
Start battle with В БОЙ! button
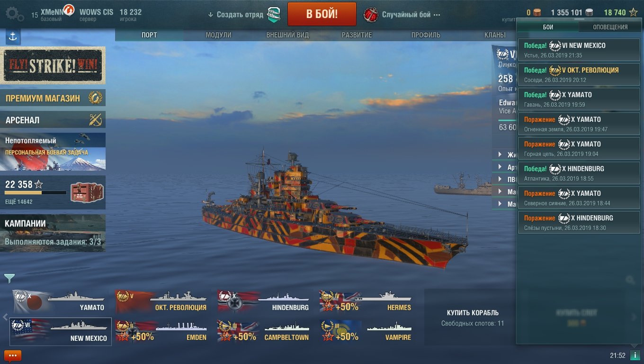pos(322,14)
